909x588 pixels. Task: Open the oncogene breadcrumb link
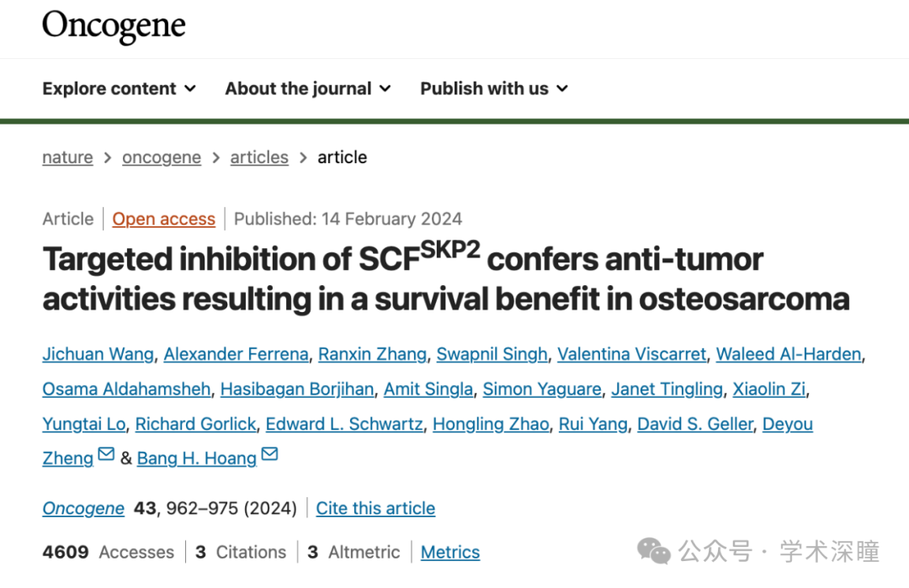pyautogui.click(x=162, y=157)
